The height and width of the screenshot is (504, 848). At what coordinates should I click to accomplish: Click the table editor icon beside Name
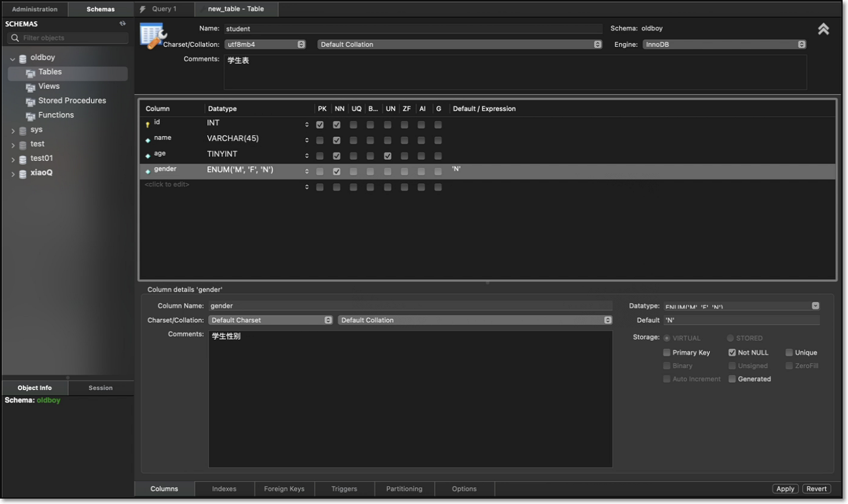pyautogui.click(x=152, y=36)
